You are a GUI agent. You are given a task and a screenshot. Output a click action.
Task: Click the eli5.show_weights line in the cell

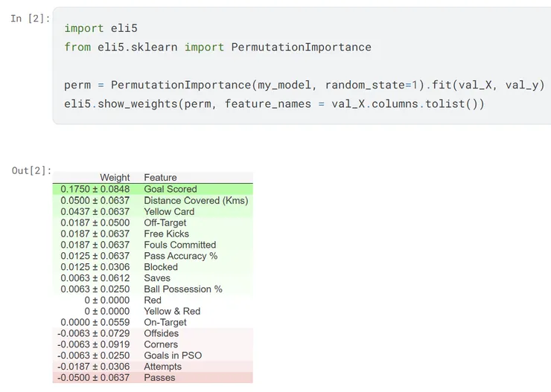tap(274, 104)
